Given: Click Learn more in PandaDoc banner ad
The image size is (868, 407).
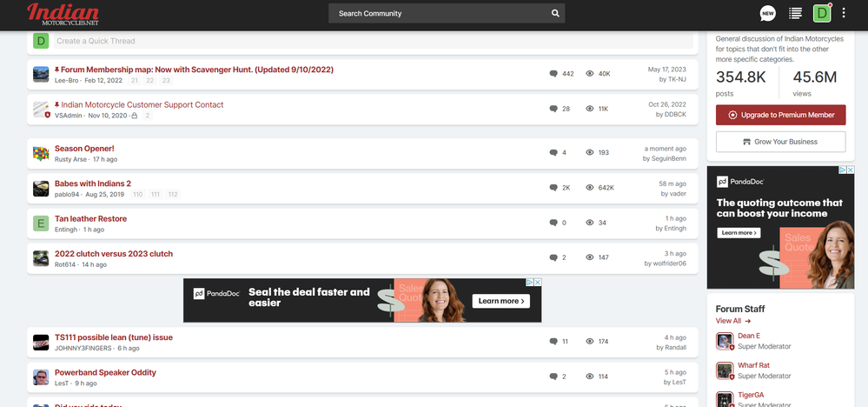Looking at the screenshot, I should (x=501, y=301).
